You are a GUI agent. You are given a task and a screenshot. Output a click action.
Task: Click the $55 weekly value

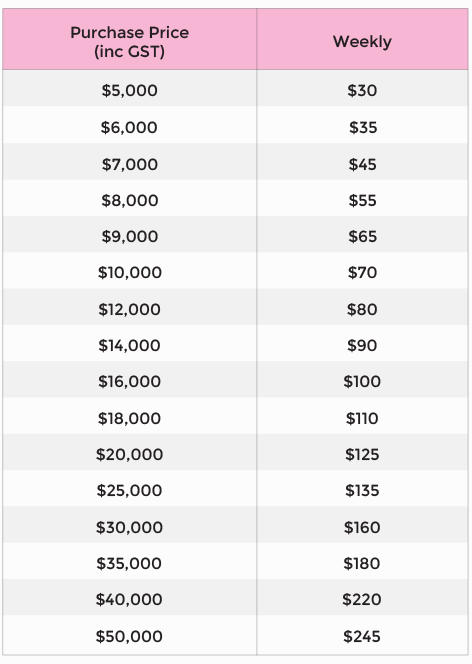coord(362,200)
